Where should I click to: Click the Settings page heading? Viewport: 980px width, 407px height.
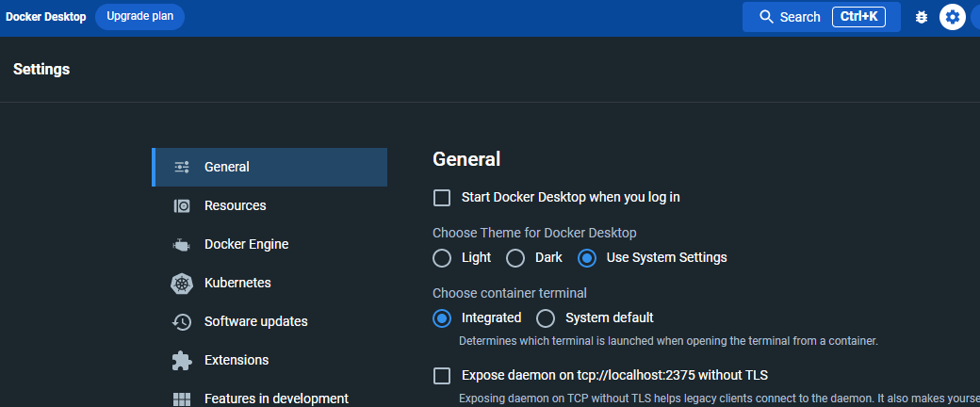coord(41,70)
